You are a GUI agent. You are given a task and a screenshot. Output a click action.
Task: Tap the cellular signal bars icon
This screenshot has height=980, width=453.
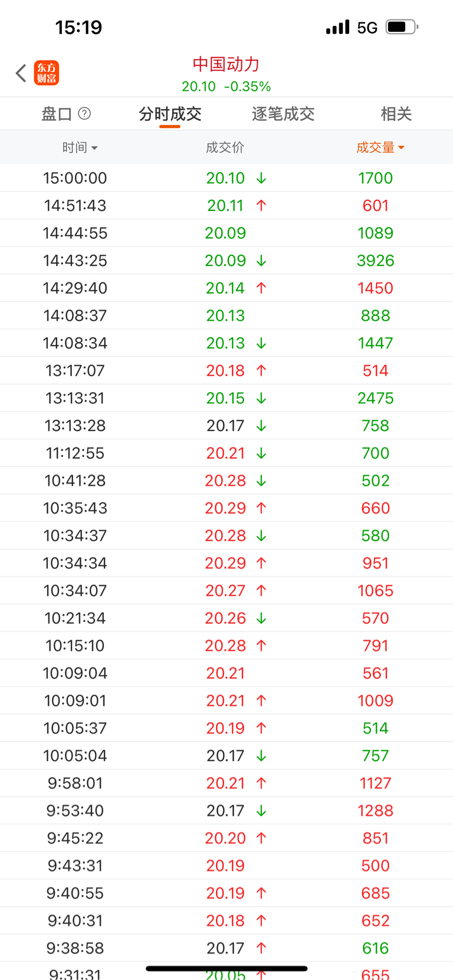coord(337,27)
